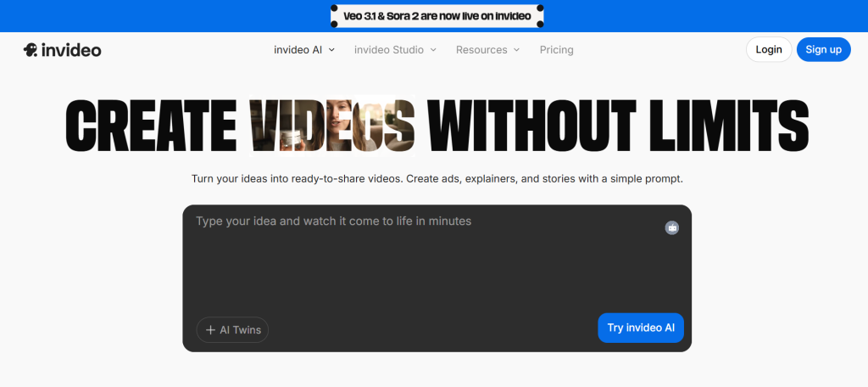Click the banner's upper-right corner dot handle

click(540, 8)
